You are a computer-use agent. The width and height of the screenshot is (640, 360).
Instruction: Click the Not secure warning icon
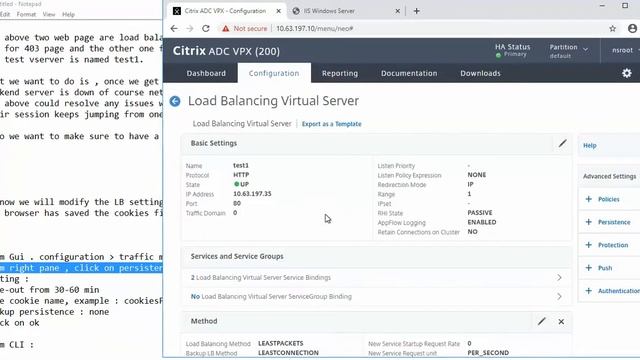pos(225,29)
